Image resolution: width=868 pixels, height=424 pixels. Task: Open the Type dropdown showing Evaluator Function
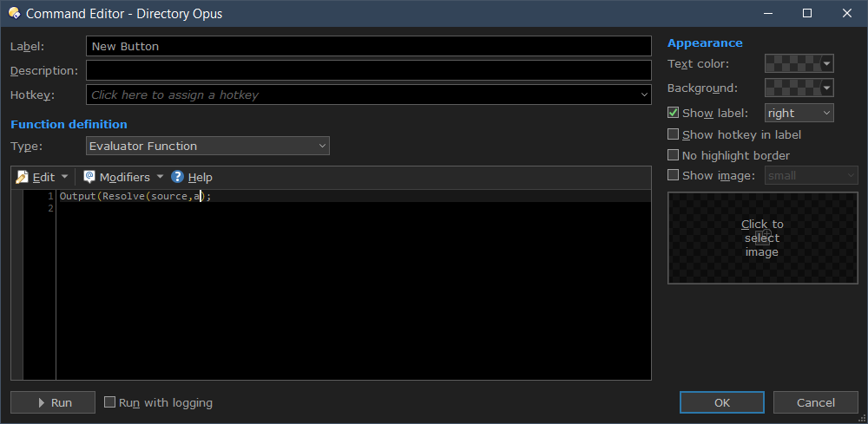(207, 146)
